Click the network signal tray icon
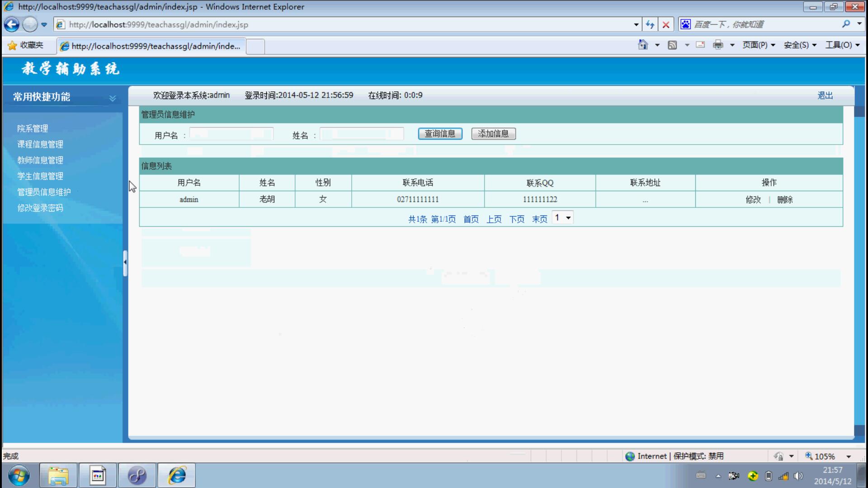This screenshot has width=868, height=488. [x=783, y=476]
